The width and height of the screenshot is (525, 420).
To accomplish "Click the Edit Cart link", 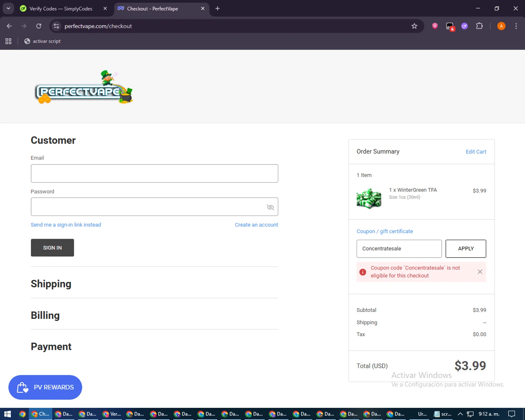I will pos(476,152).
